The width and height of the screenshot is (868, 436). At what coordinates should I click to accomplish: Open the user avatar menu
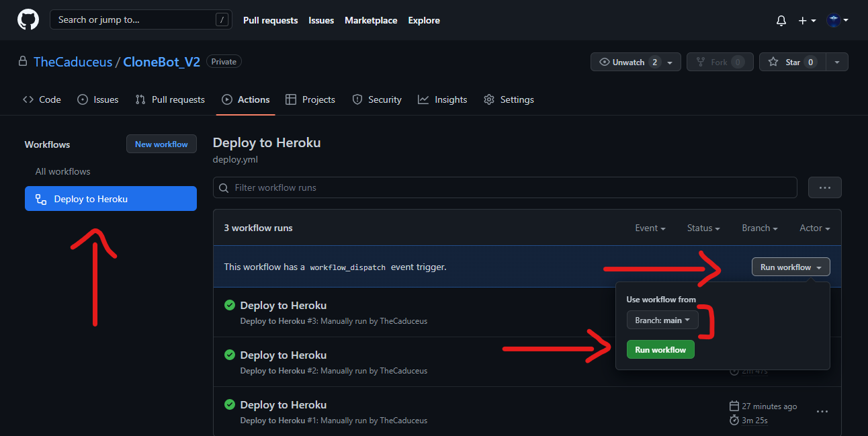pyautogui.click(x=837, y=21)
